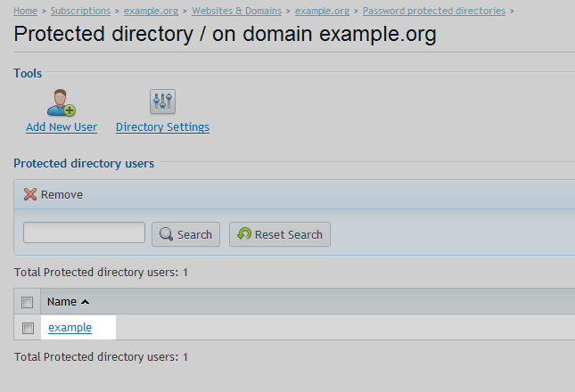Click the magnifier icon on Search button
The height and width of the screenshot is (392, 575).
pyautogui.click(x=166, y=234)
